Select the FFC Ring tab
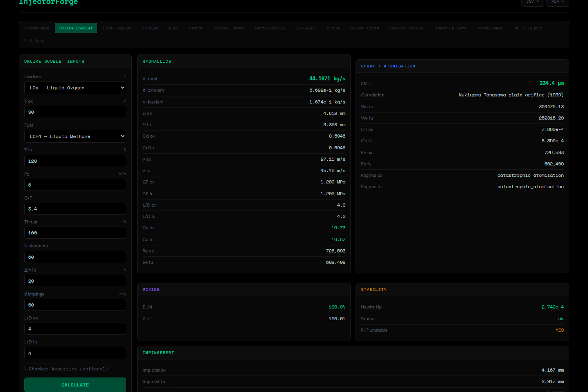This screenshot has width=588, height=392. pyautogui.click(x=35, y=40)
